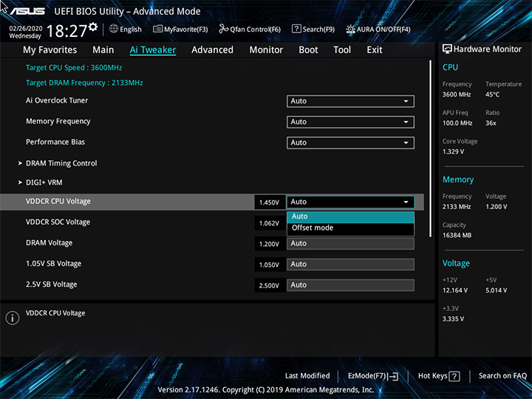Click the Core Voltage 1.329 V reading

click(x=453, y=151)
